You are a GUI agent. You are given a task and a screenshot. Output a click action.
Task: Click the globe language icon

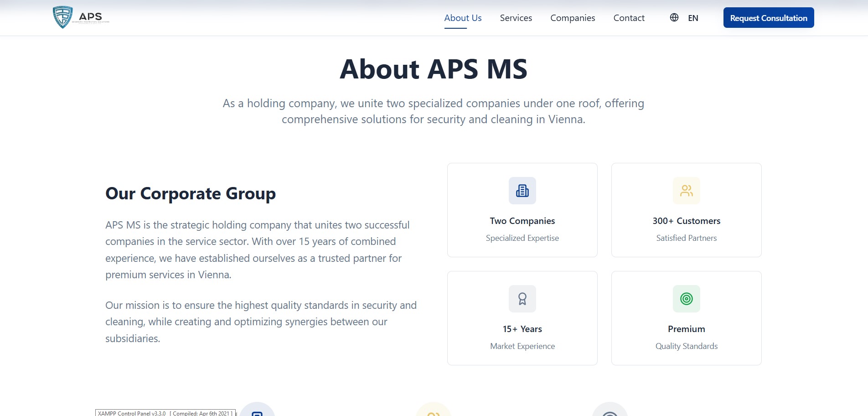674,18
